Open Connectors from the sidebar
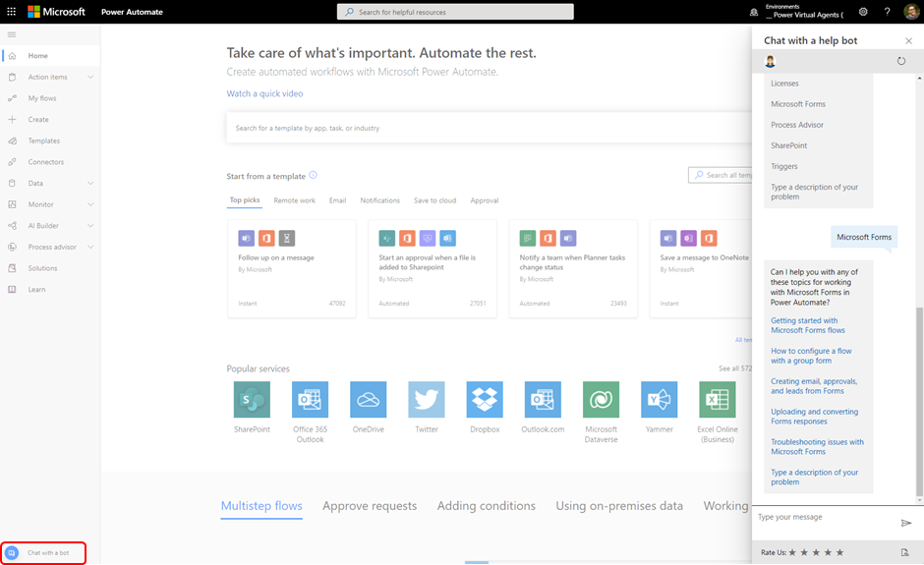The image size is (924, 565). pyautogui.click(x=46, y=162)
